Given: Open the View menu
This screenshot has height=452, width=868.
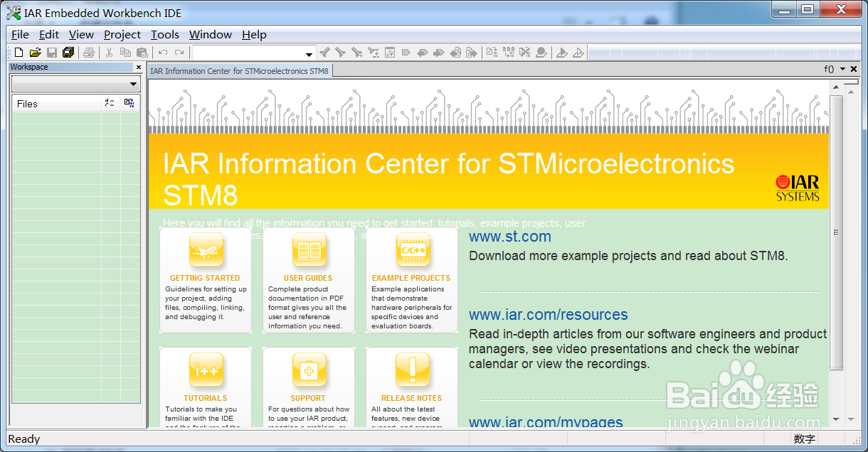Looking at the screenshot, I should point(81,34).
